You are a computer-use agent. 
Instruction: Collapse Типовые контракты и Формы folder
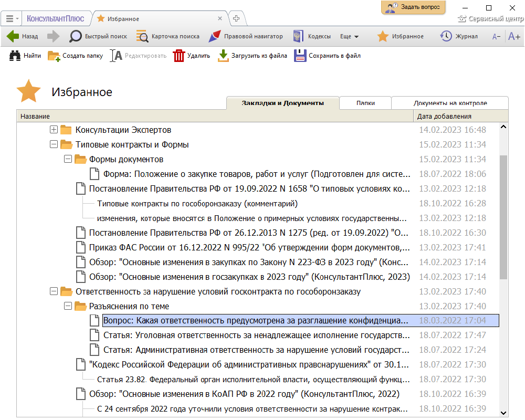pos(54,144)
